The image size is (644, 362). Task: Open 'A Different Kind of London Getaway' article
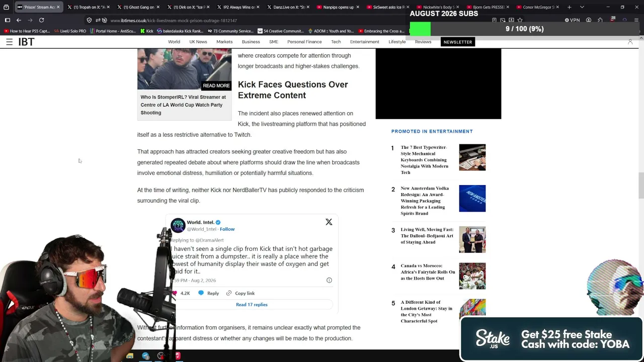pos(426,312)
